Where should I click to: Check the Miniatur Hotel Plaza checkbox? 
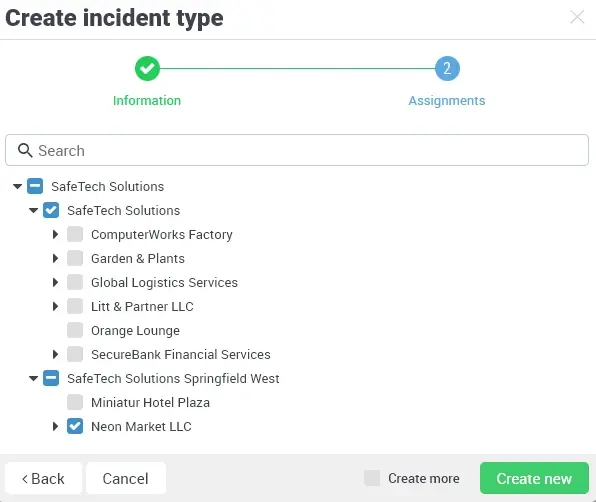coord(75,402)
